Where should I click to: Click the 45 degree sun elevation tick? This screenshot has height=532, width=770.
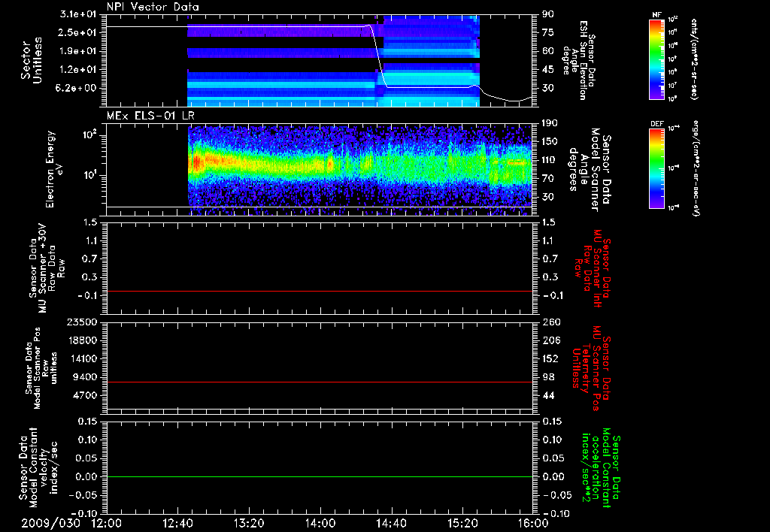pos(547,70)
